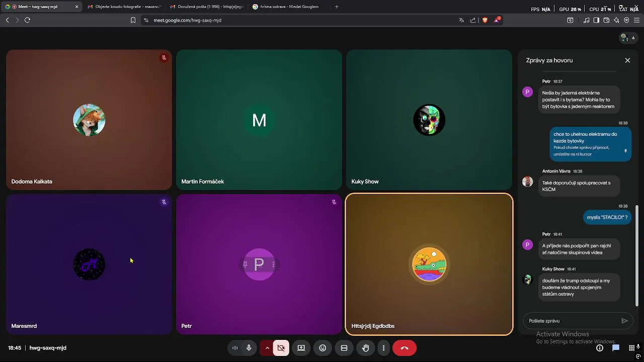Open more options three-dot menu in toolbar
Viewport: 644px width, 362px height.
click(383, 348)
